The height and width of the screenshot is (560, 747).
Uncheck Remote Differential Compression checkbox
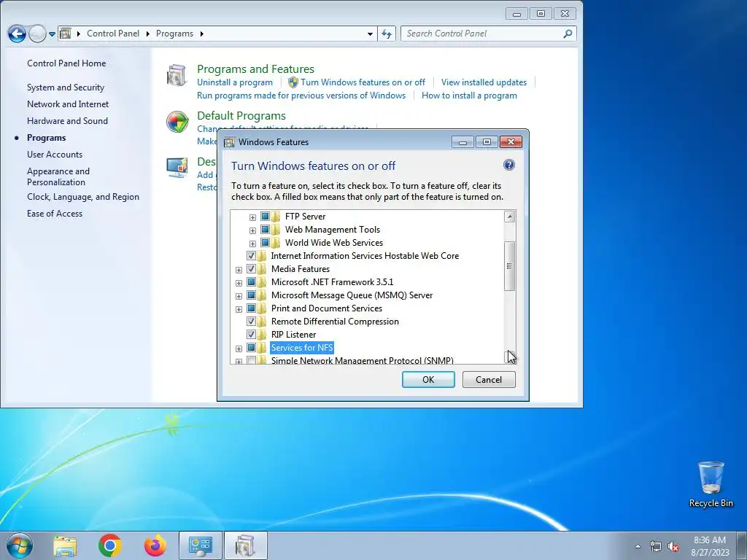(251, 322)
